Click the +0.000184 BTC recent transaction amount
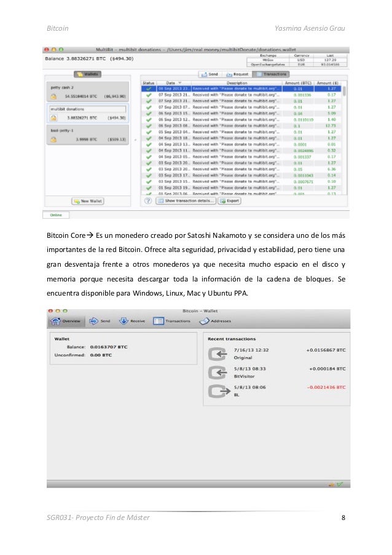This screenshot has height=555, width=392. pyautogui.click(x=327, y=369)
